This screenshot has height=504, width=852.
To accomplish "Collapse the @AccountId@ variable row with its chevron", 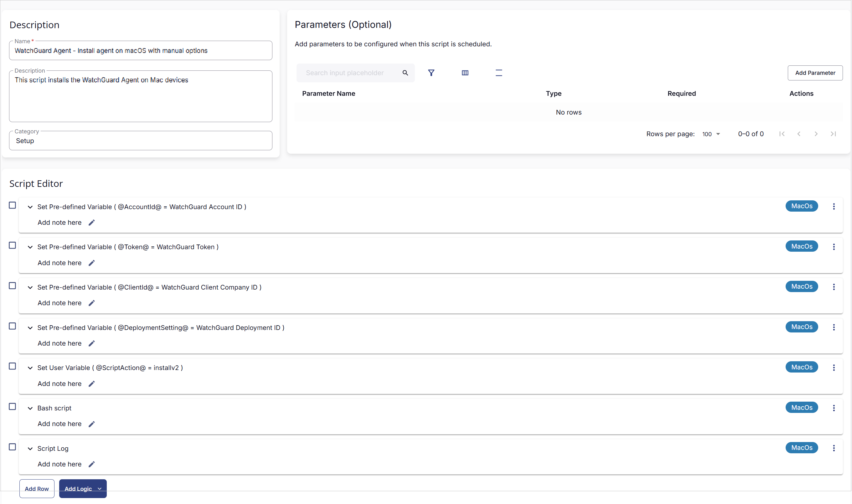I will coord(30,207).
